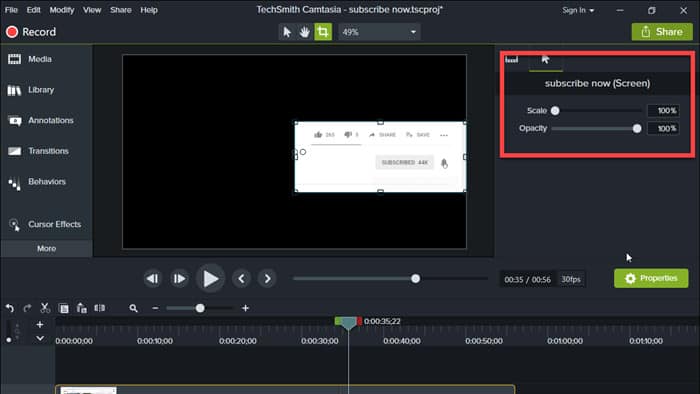Play the video preview
The height and width of the screenshot is (394, 700).
coord(210,278)
